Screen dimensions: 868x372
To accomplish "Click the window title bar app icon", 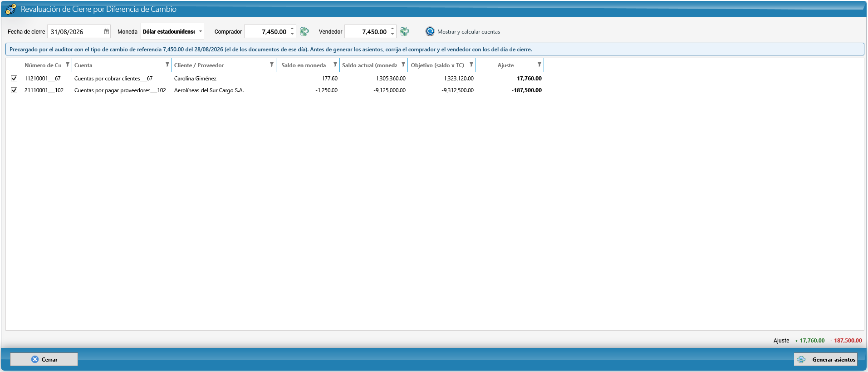I will [x=11, y=9].
